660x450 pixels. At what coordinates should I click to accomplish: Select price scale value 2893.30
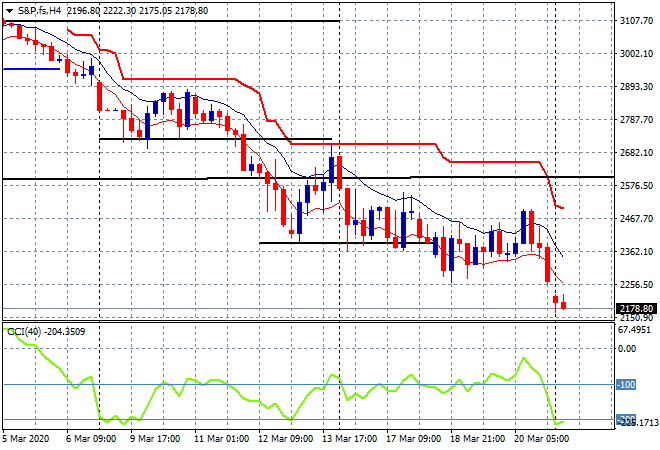[636, 86]
